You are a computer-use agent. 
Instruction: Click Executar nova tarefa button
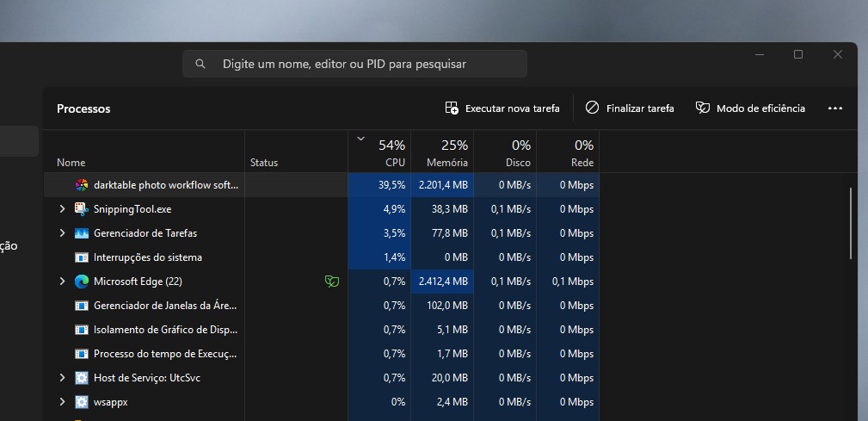(502, 108)
